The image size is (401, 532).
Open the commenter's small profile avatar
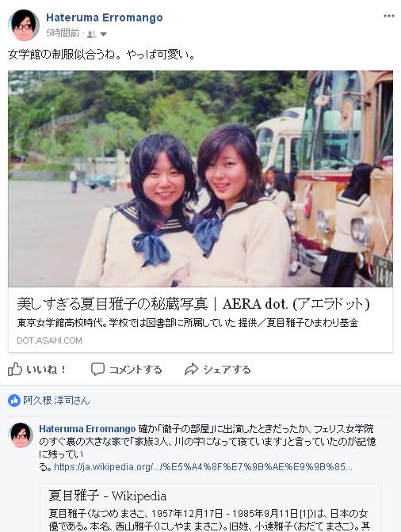pyautogui.click(x=21, y=435)
